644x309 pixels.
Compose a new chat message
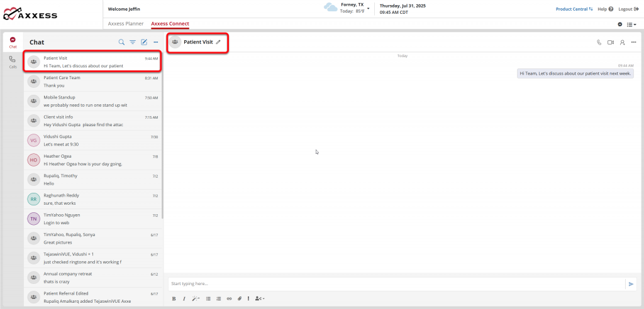pos(144,42)
